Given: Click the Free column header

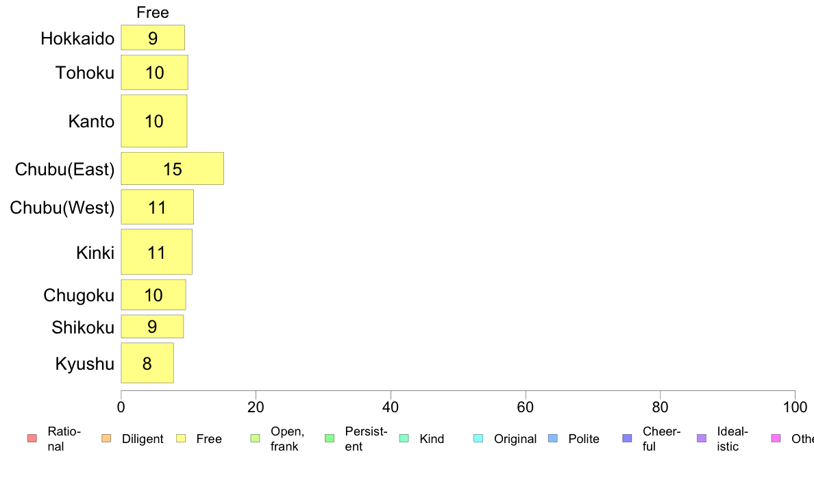Looking at the screenshot, I should pos(153,12).
